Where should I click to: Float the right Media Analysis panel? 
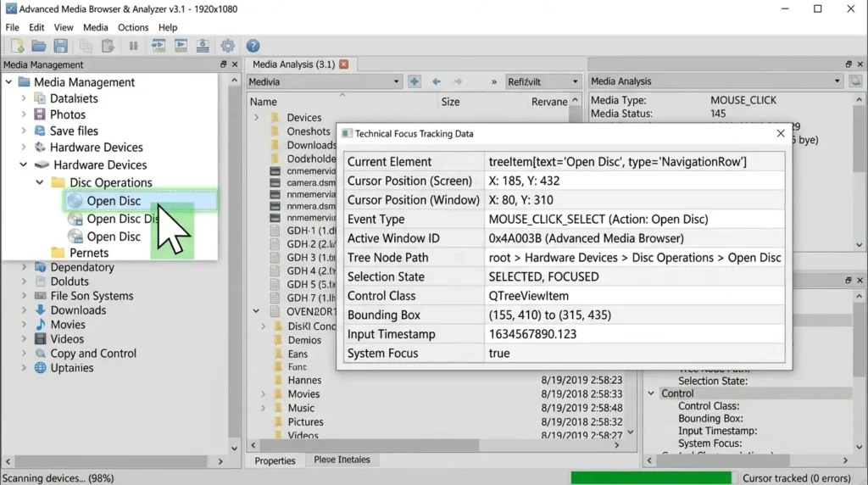[849, 64]
